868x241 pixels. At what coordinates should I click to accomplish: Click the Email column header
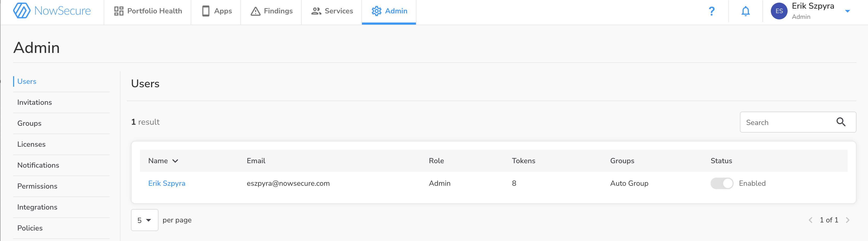coord(256,161)
